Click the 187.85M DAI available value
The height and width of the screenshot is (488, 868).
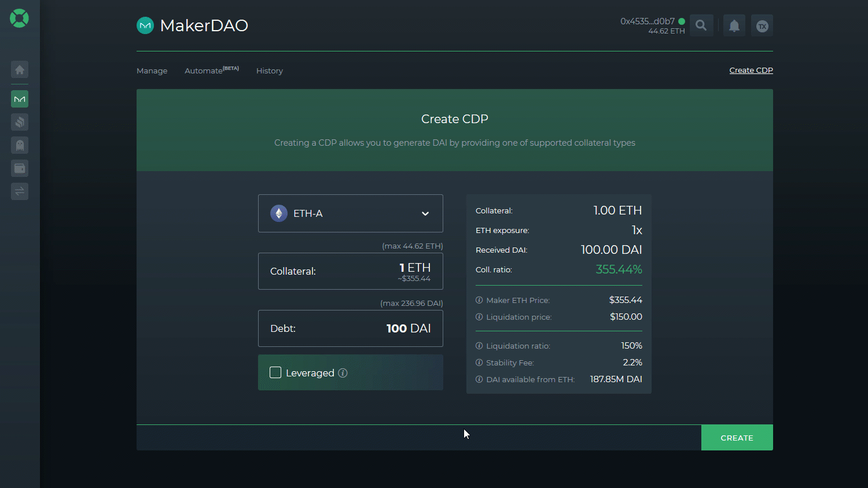click(616, 379)
